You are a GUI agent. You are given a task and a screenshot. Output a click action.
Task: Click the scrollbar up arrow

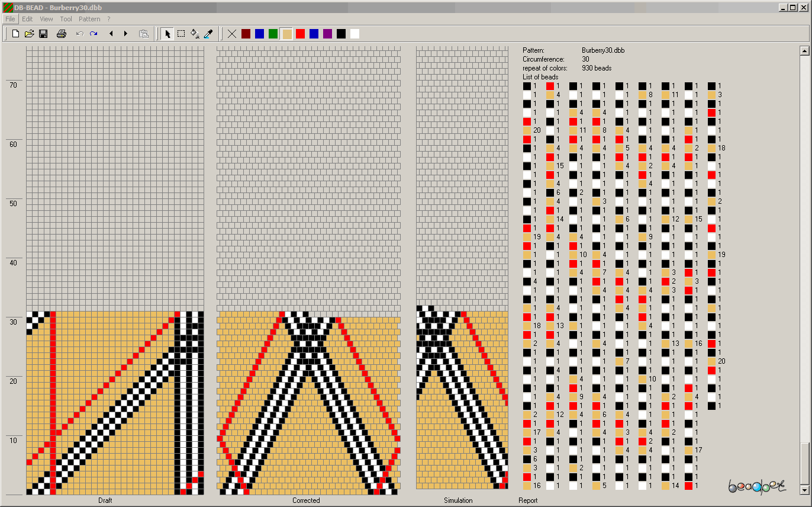804,51
